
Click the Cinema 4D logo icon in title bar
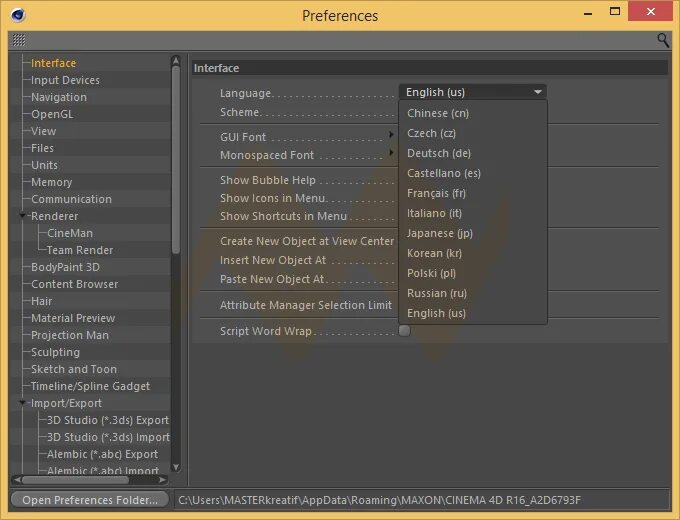(18, 15)
